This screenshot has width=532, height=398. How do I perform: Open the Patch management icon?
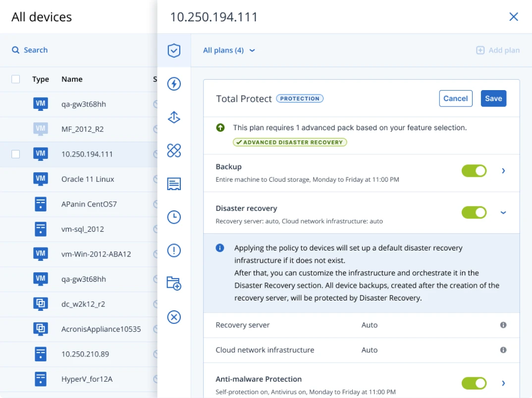174,150
